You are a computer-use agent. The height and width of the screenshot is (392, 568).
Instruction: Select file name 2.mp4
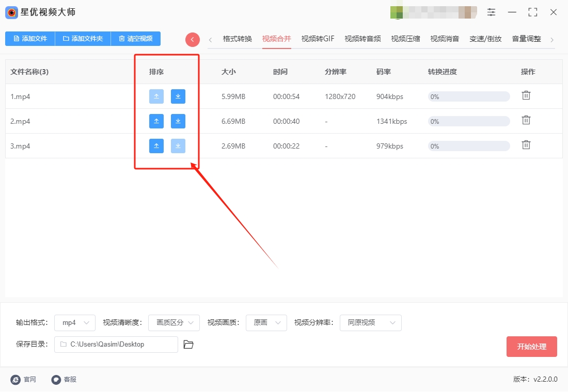(20, 121)
